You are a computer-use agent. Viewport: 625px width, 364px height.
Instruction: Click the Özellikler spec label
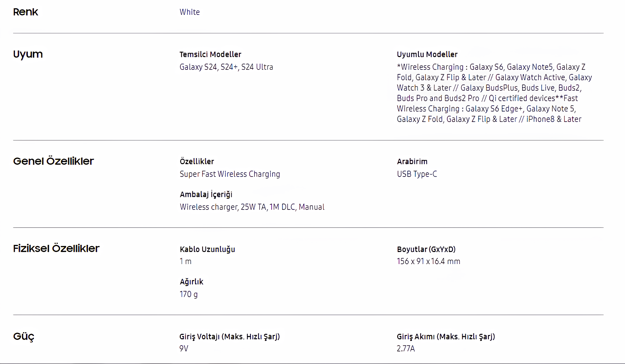197,161
